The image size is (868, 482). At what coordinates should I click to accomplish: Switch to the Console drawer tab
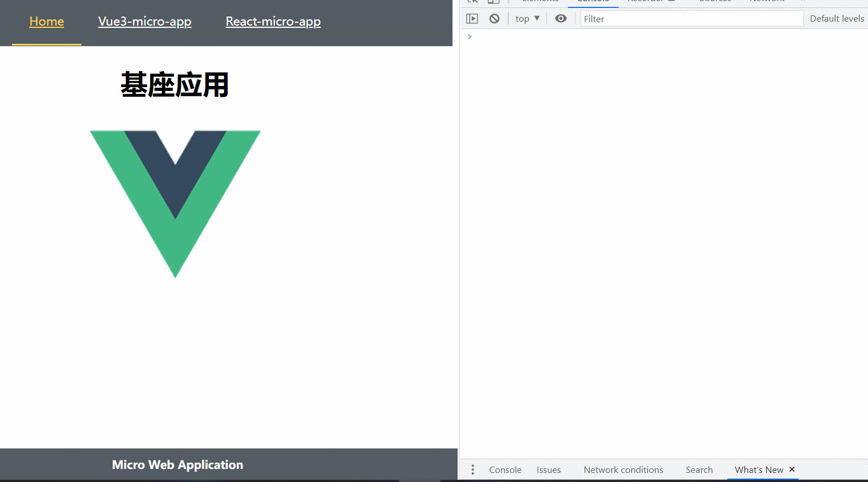pos(505,469)
